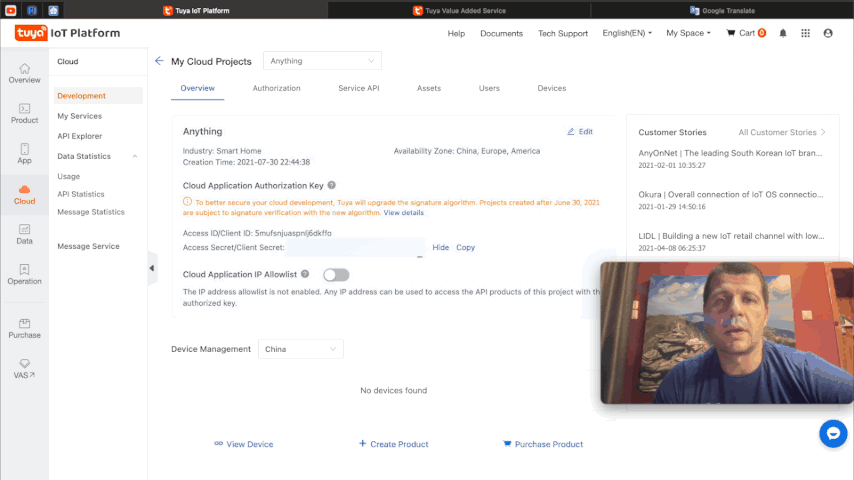The width and height of the screenshot is (854, 480).
Task: Open the Operation sidebar icon
Action: [x=25, y=275]
